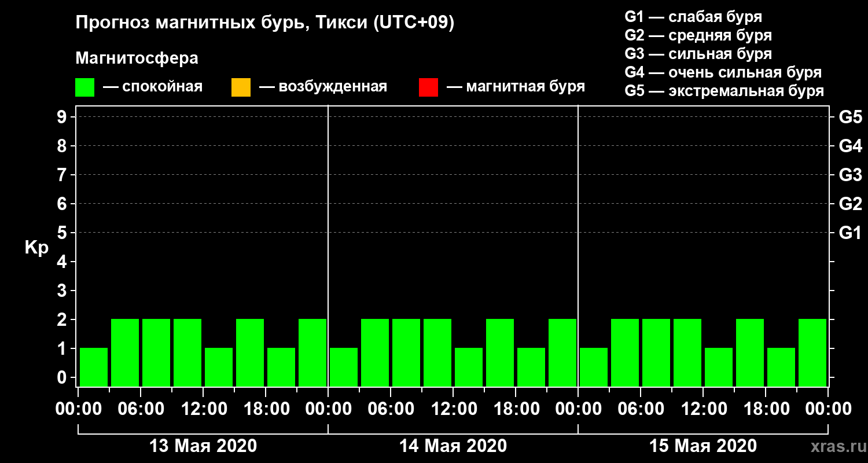Click the xras.ru watermark link
The width and height of the screenshot is (868, 463).
pyautogui.click(x=836, y=446)
